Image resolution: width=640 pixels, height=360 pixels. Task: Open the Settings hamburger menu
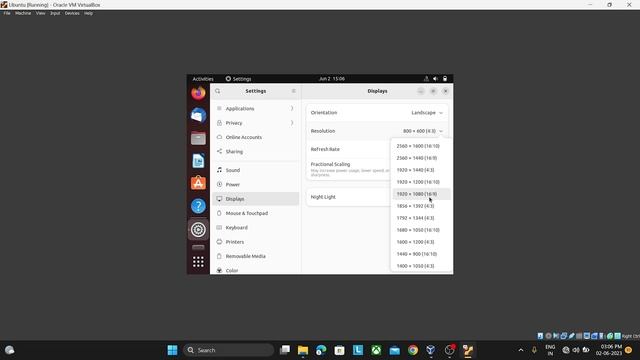(293, 91)
